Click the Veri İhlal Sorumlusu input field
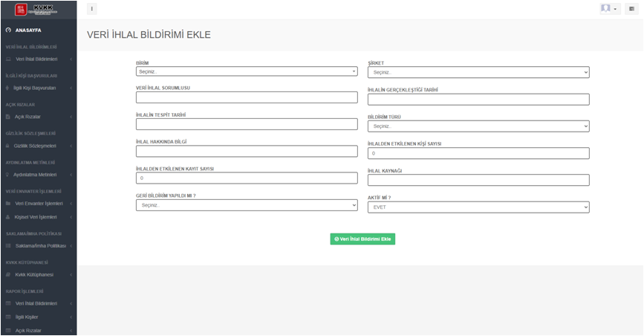Screen dimensions: 644x336 247,97
